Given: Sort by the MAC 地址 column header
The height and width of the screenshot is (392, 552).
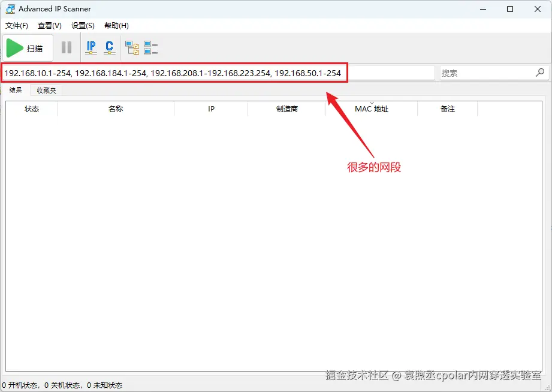Looking at the screenshot, I should 372,109.
